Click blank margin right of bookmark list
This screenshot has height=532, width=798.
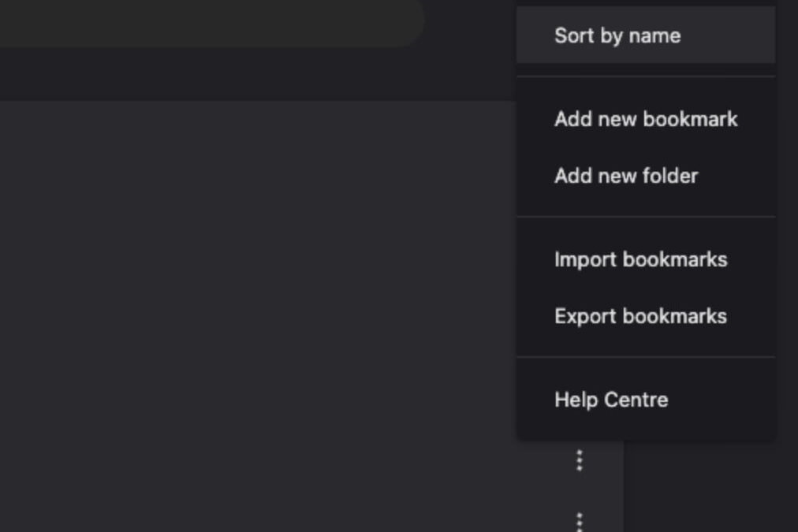[x=710, y=489]
